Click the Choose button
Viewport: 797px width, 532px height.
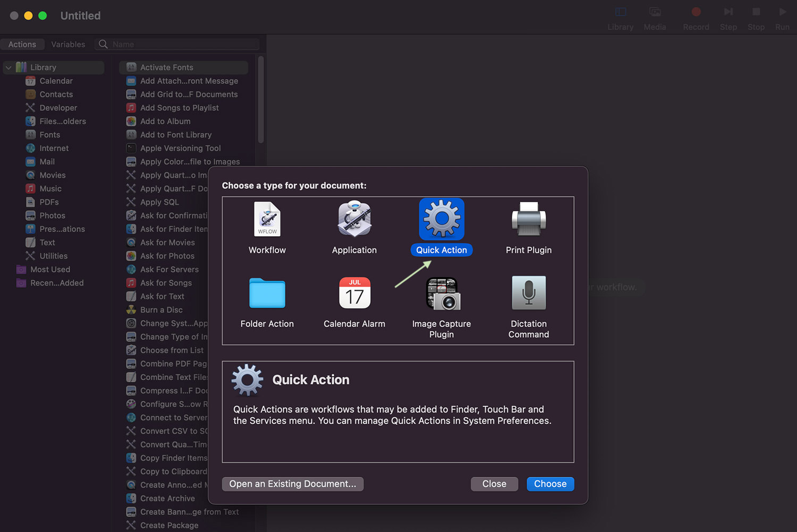[x=550, y=484]
